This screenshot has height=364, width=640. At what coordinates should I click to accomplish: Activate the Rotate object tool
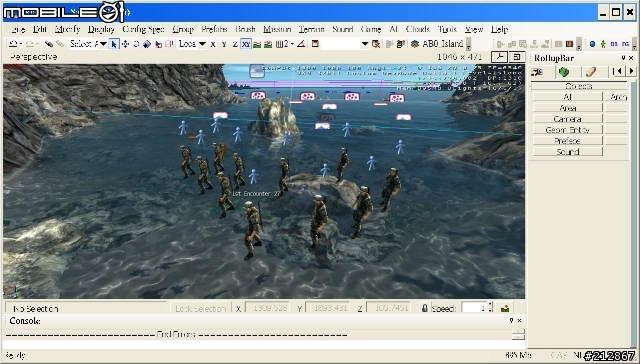136,44
